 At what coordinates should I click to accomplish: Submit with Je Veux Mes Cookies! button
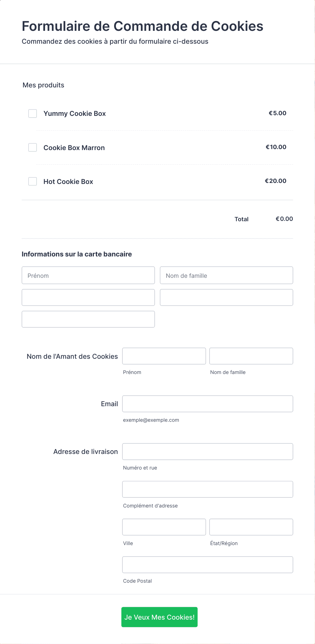click(x=160, y=617)
